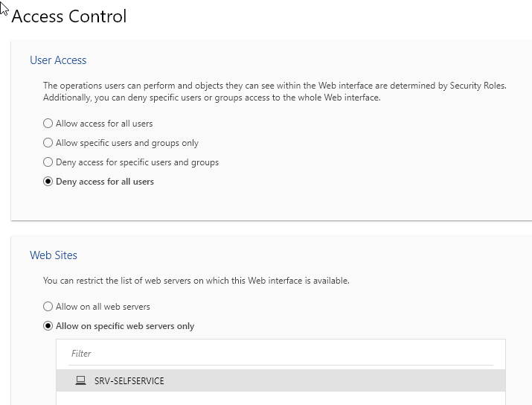The height and width of the screenshot is (405, 532).
Task: Click the 'Deny access for all users' bold label
Action: [105, 182]
